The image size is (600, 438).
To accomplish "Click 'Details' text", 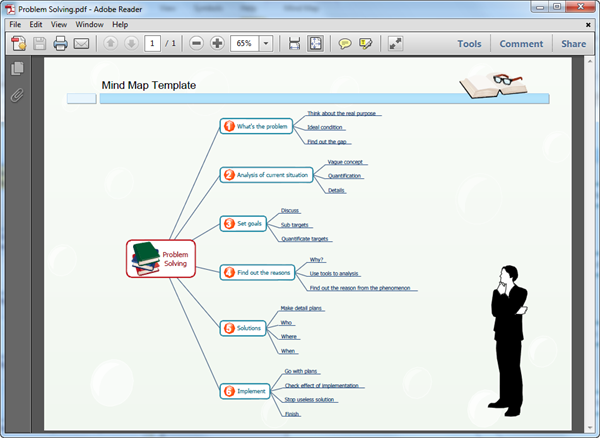I will pos(336,190).
